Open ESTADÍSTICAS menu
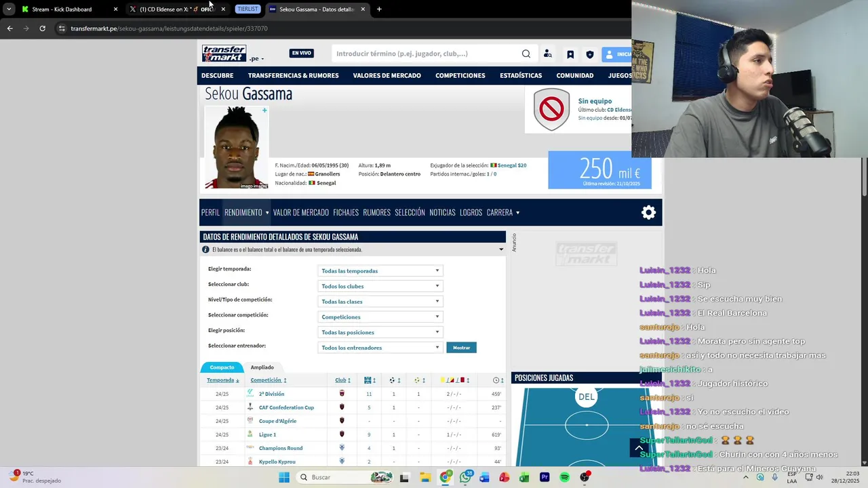 (521, 75)
